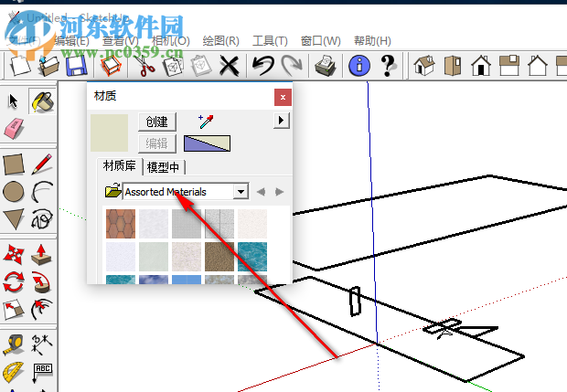This screenshot has height=392, width=567.
Task: Open the 查看(V) menu
Action: [121, 41]
